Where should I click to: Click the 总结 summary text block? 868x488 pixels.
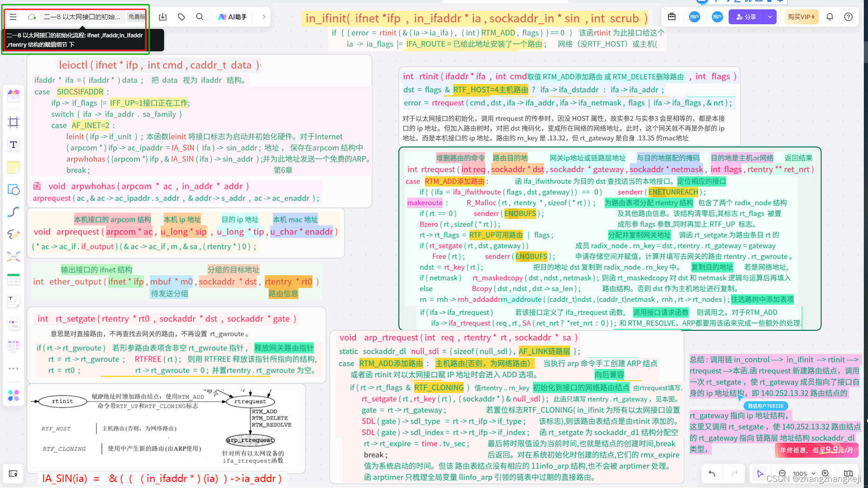tap(775, 404)
